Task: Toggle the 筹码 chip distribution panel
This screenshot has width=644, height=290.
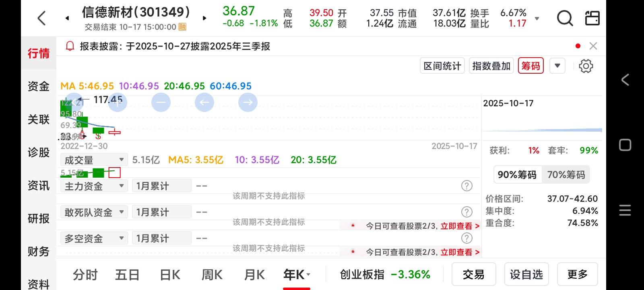Action: [531, 66]
